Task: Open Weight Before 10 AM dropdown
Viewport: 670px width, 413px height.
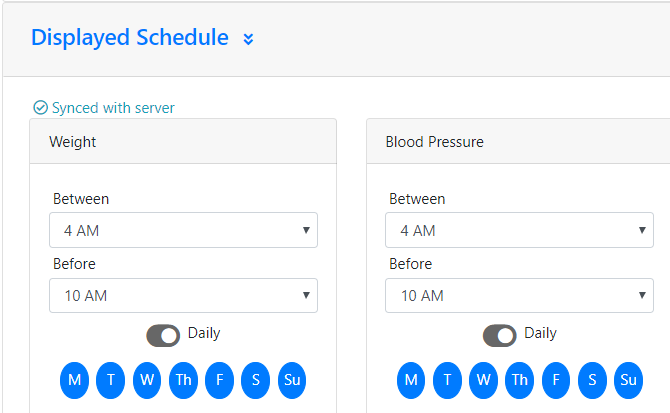Action: pos(183,296)
